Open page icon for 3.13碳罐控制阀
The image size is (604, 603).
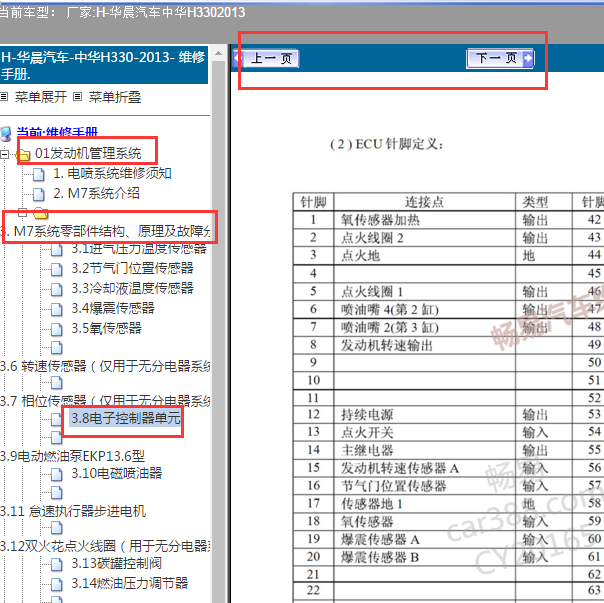(x=57, y=565)
